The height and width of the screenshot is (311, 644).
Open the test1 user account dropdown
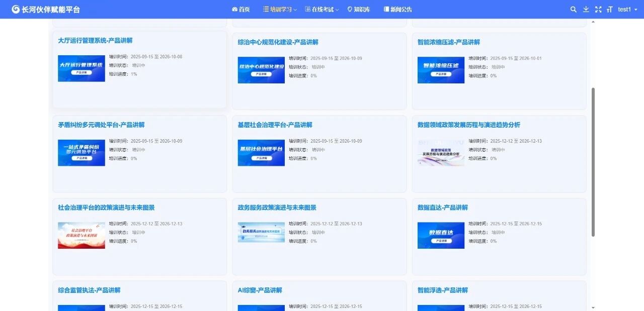[627, 10]
